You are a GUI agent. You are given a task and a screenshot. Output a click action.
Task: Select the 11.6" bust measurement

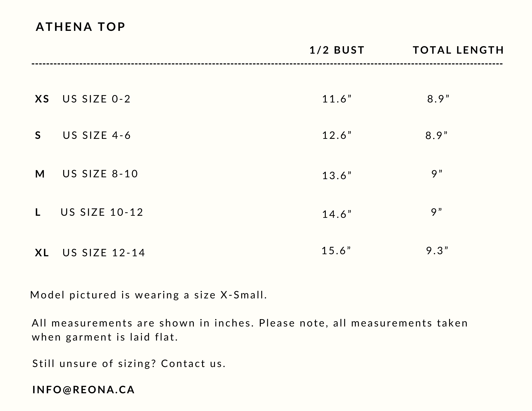coord(337,99)
